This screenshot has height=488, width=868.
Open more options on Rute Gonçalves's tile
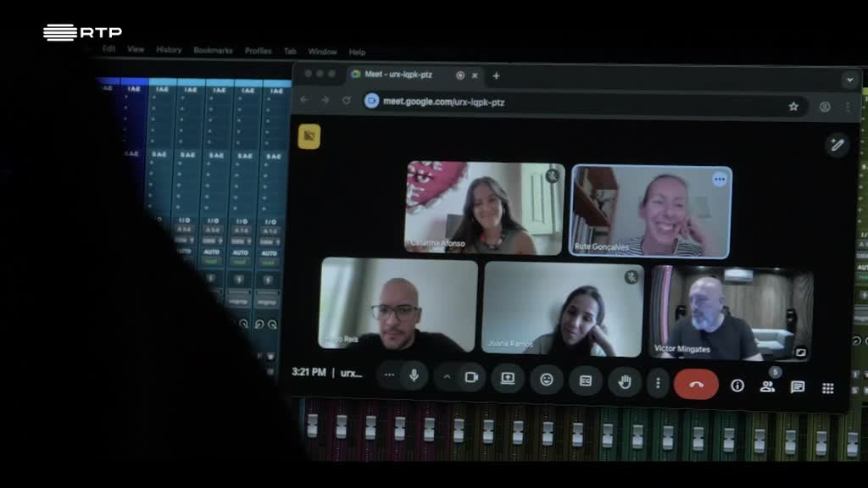[x=720, y=179]
